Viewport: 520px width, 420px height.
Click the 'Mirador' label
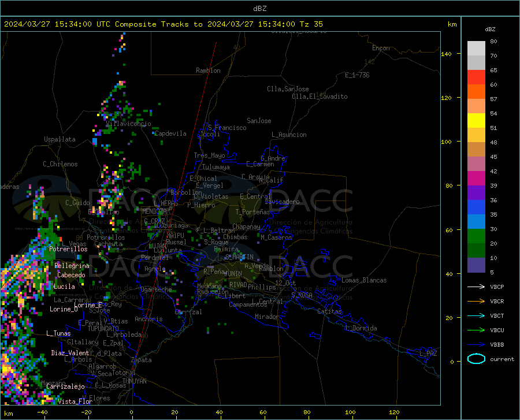[x=266, y=317]
